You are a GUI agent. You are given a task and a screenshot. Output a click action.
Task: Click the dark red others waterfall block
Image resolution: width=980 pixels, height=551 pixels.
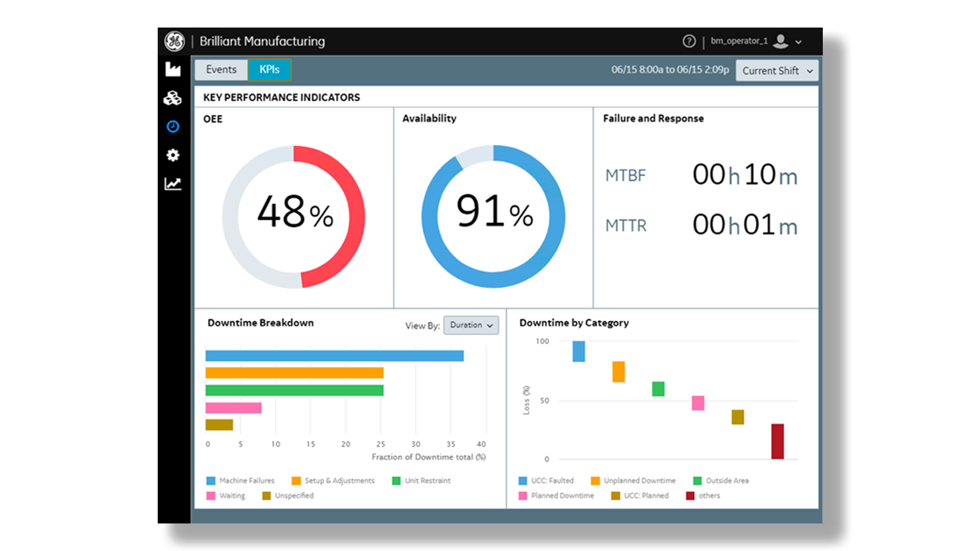click(777, 441)
